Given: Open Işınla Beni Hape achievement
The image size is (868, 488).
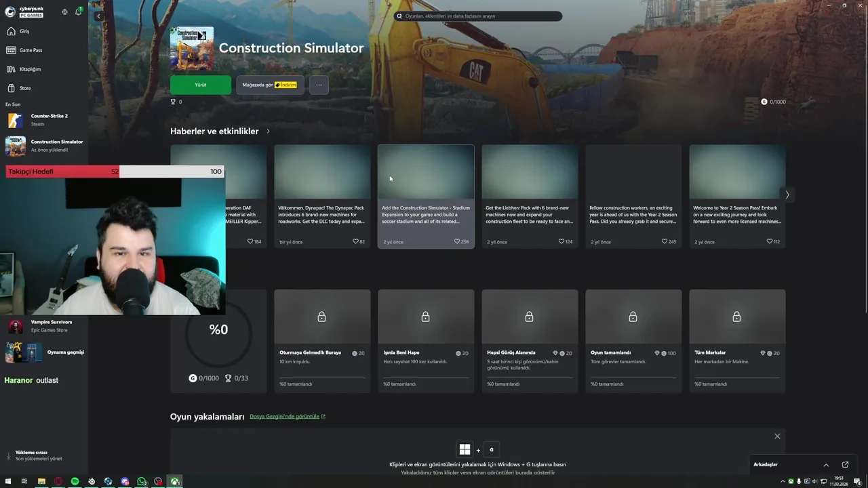Looking at the screenshot, I should tap(426, 341).
